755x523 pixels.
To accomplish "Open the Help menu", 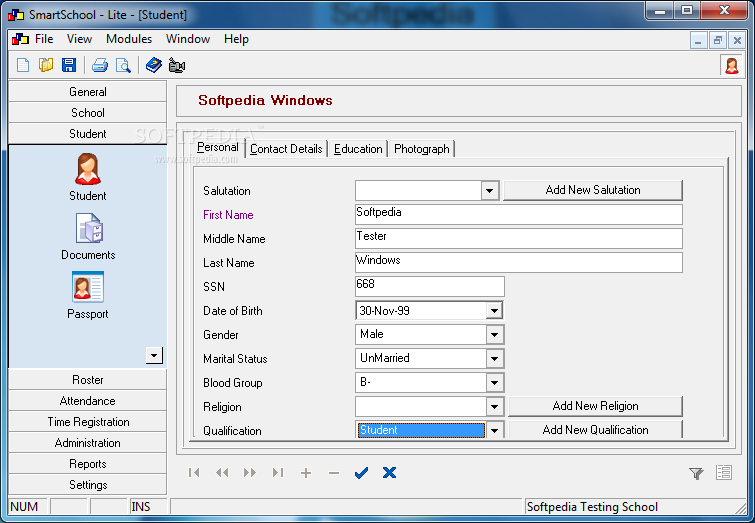I will [x=236, y=39].
